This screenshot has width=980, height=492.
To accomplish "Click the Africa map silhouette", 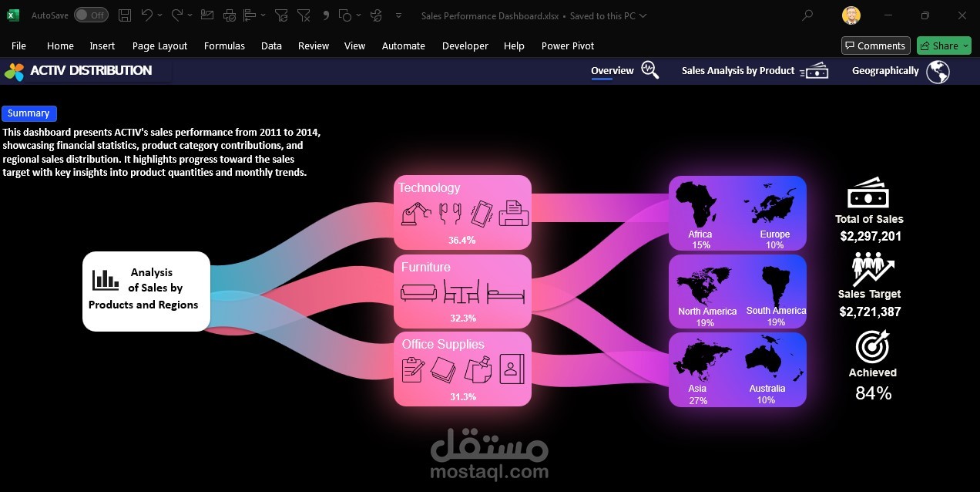I will tap(696, 203).
